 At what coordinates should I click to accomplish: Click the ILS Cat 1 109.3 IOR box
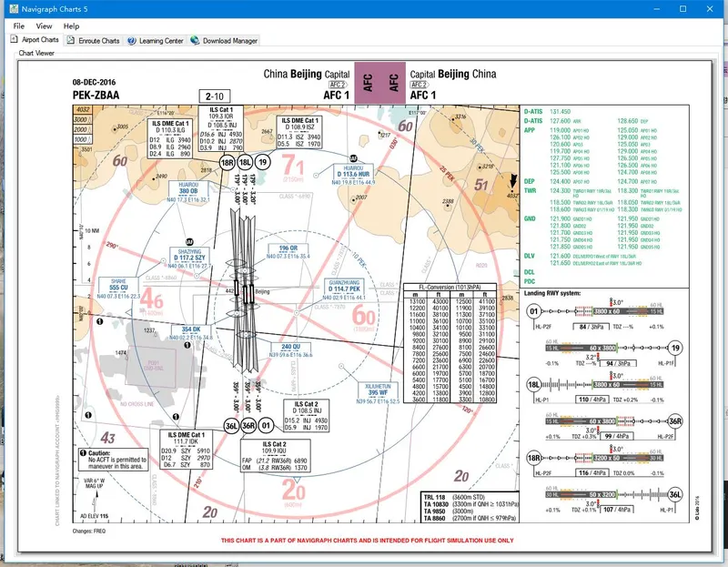(220, 128)
